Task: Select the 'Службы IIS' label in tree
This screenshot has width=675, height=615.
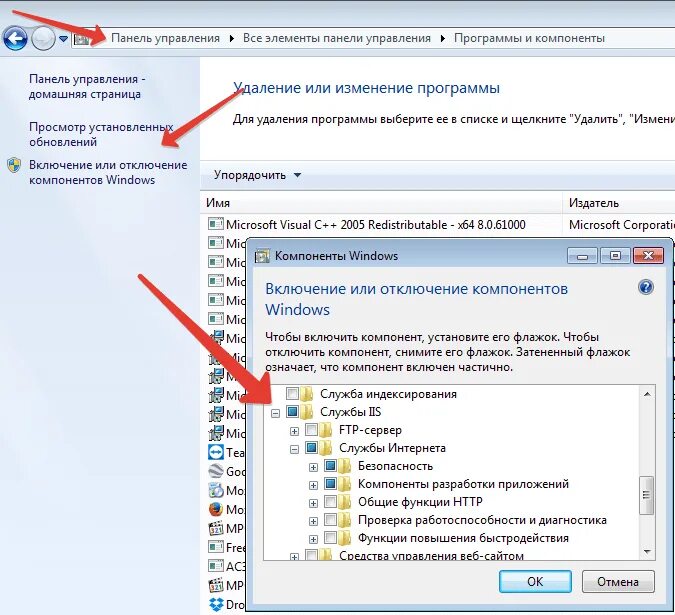Action: pos(350,412)
